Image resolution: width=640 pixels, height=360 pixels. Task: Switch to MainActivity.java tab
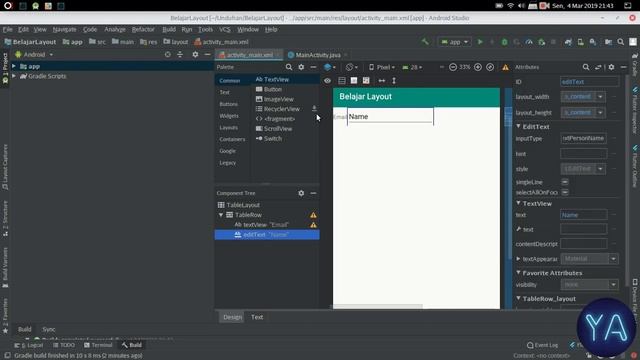coord(318,55)
